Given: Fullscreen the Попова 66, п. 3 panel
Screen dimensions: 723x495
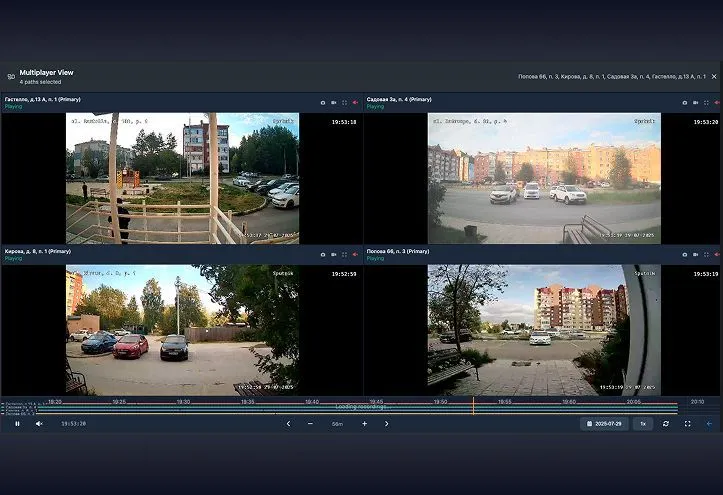Looking at the screenshot, I should click(706, 254).
